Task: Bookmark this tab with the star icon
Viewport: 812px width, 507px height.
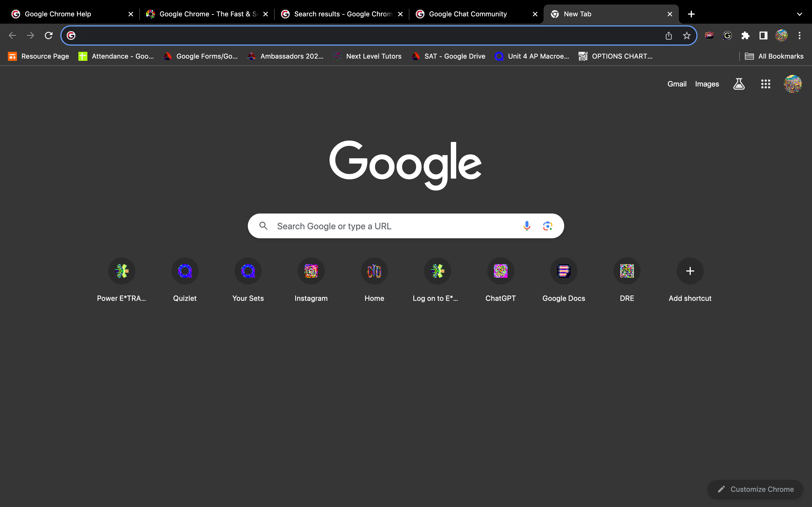Action: pos(687,35)
